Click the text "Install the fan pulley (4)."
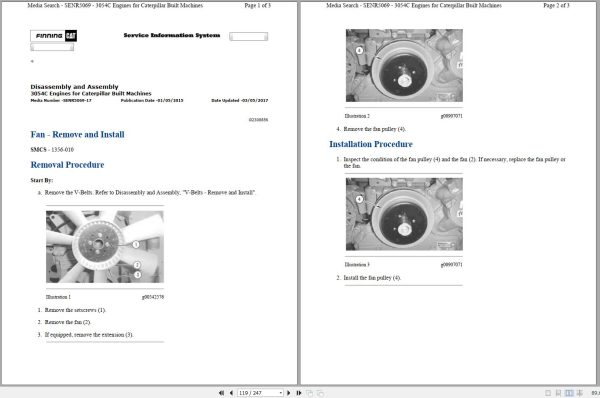This screenshot has height=398, width=600. click(372, 277)
